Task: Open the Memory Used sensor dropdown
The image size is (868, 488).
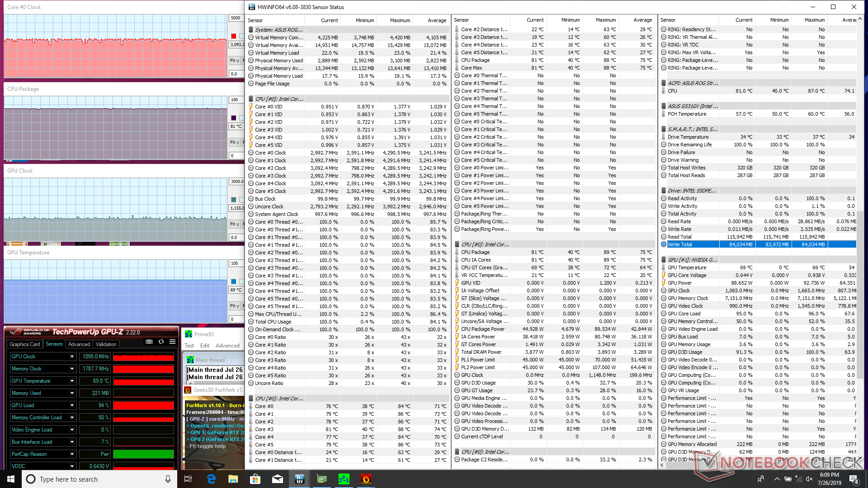Action: [x=72, y=393]
